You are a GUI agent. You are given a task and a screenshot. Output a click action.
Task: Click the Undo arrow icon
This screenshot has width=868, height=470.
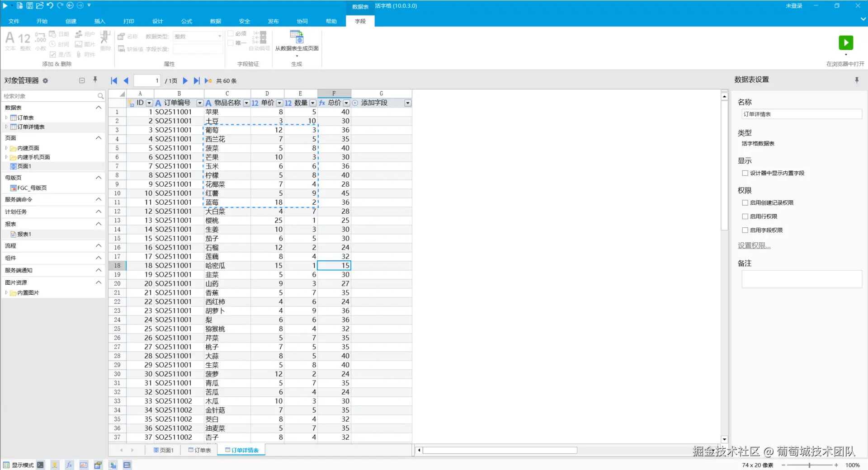(50, 5)
